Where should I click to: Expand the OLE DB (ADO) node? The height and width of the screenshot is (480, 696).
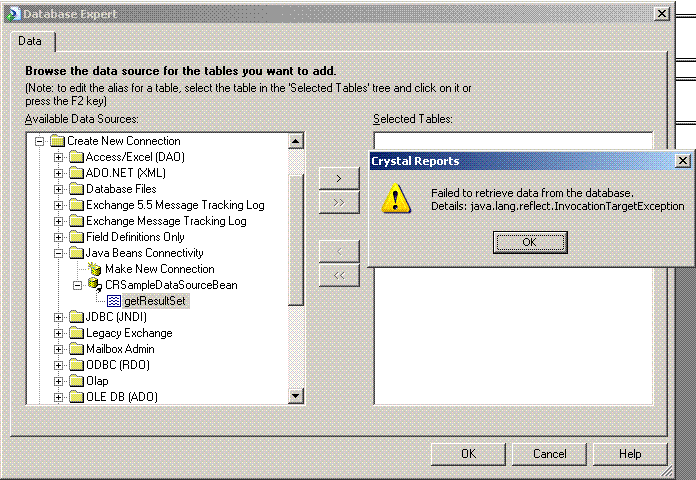pyautogui.click(x=58, y=397)
